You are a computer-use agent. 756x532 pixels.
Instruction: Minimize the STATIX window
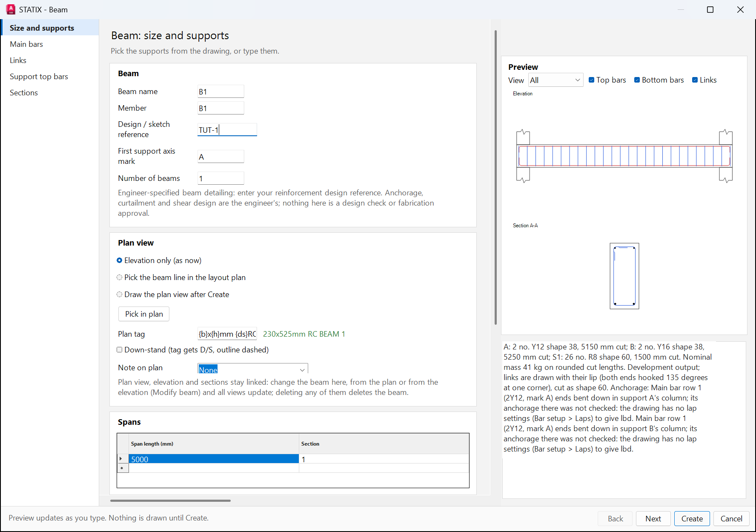[x=681, y=9]
